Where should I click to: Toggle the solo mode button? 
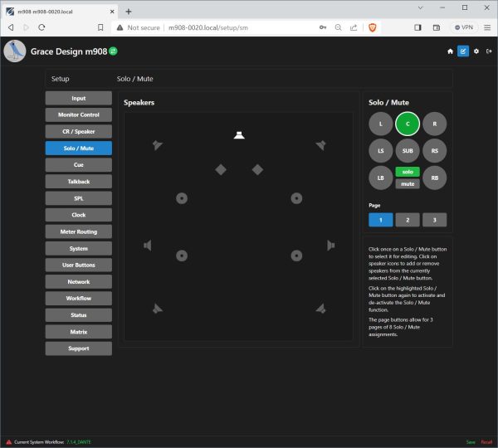coord(407,172)
